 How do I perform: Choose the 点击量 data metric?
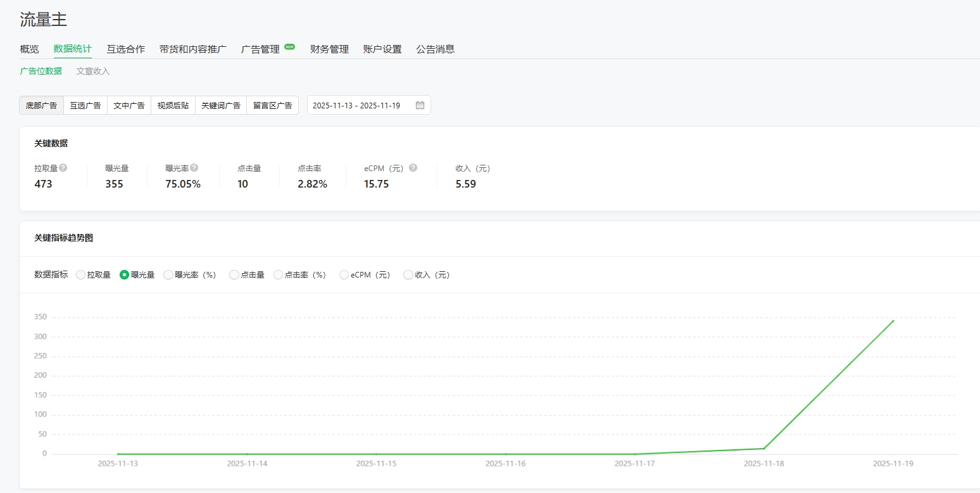234,275
